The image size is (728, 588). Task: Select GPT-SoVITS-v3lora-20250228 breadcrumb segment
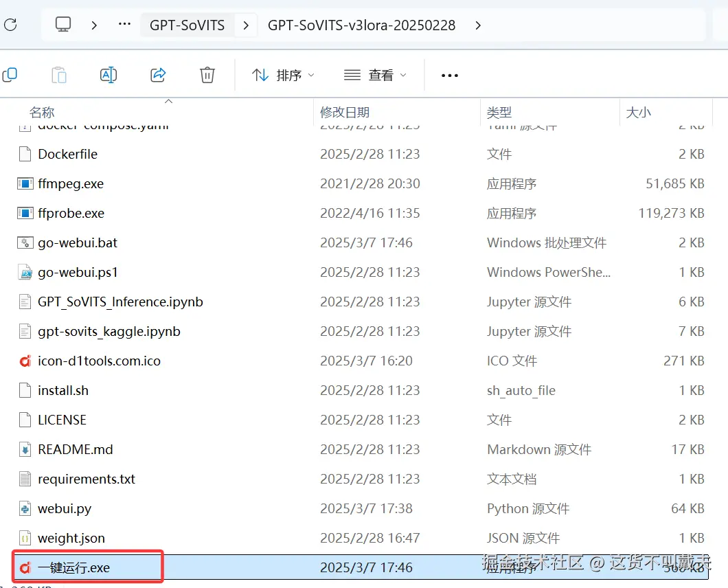point(362,25)
